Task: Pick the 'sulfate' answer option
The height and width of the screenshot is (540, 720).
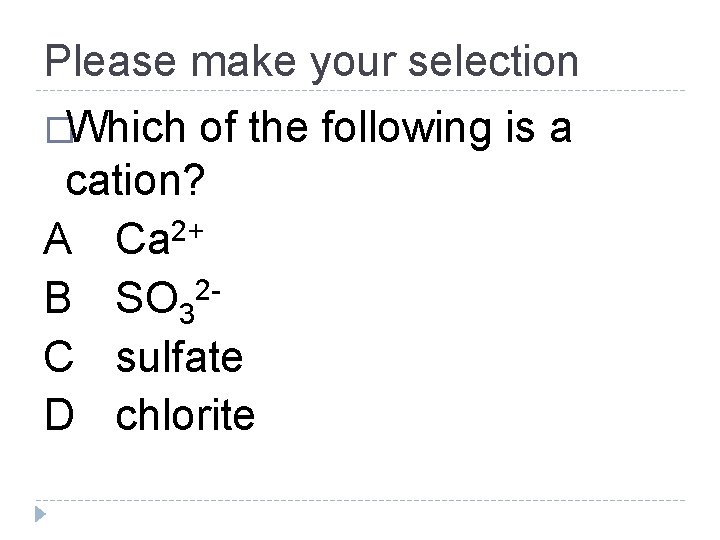Action: click(179, 355)
